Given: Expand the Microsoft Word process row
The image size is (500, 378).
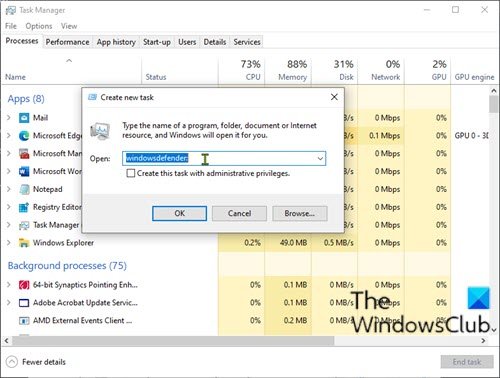Looking at the screenshot, I should click(9, 171).
